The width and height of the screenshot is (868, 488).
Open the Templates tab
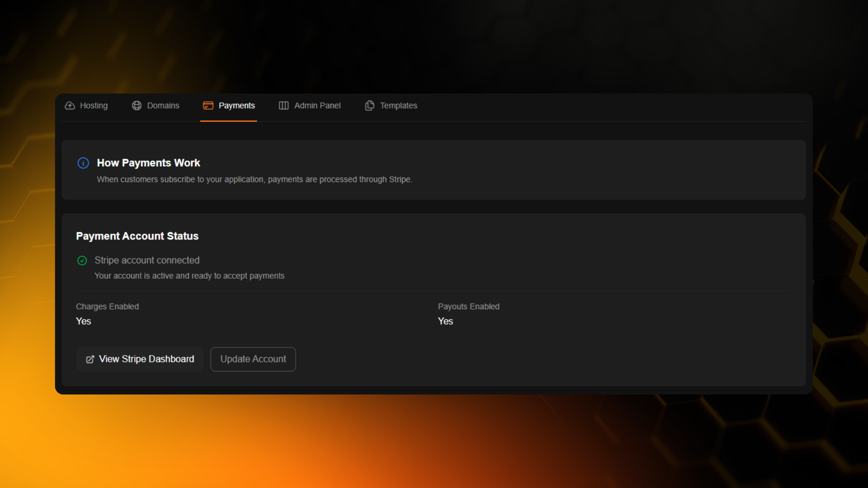(x=398, y=105)
